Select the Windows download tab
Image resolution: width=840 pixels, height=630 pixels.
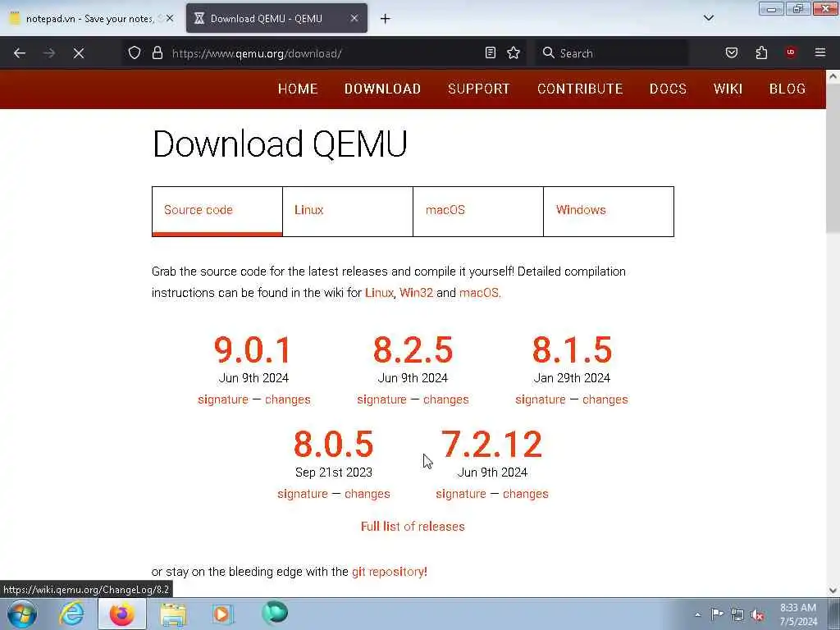coord(609,211)
